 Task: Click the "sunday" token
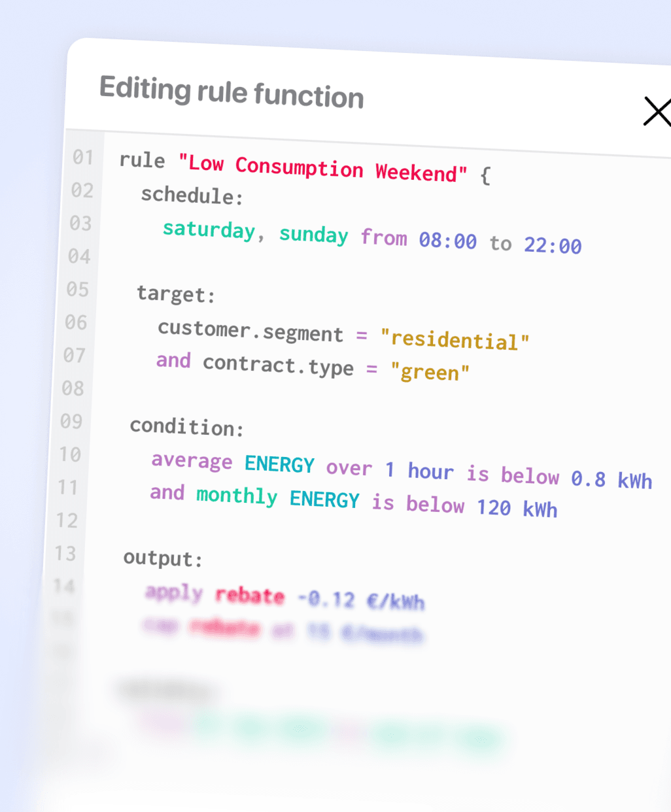[314, 234]
